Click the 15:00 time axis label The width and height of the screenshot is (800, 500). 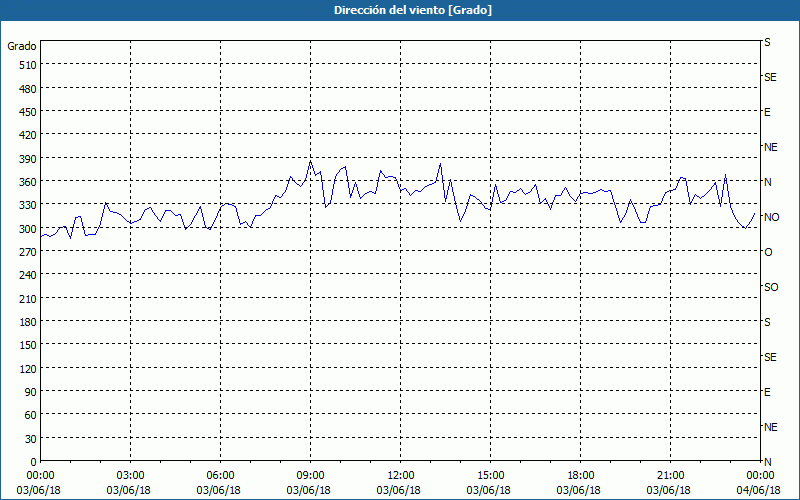tap(490, 476)
